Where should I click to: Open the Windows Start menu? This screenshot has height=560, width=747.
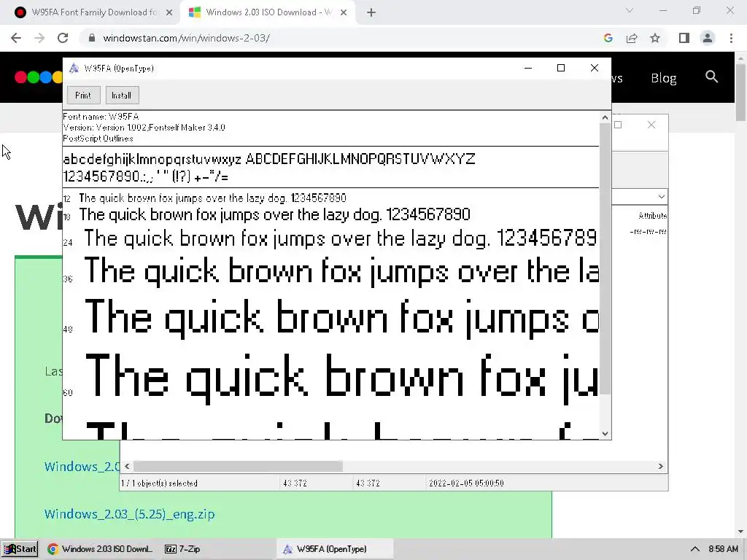(20, 549)
